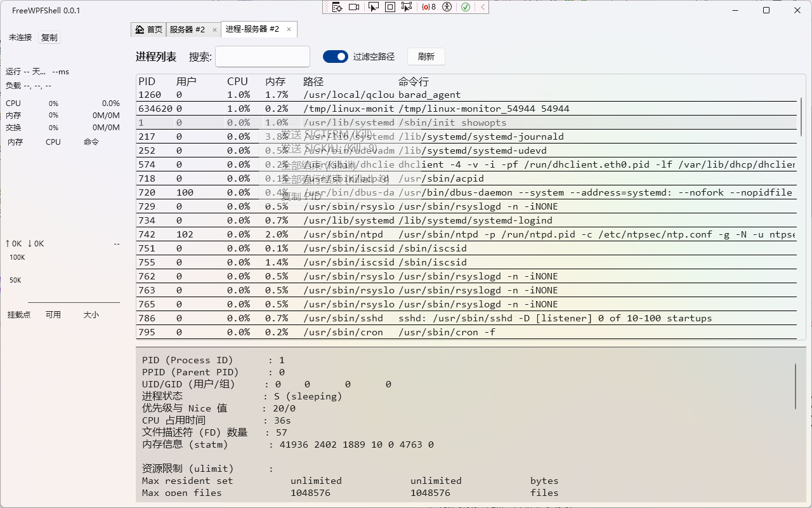Close the 进程-服务器 #2 tab
This screenshot has width=812, height=508.
(289, 29)
